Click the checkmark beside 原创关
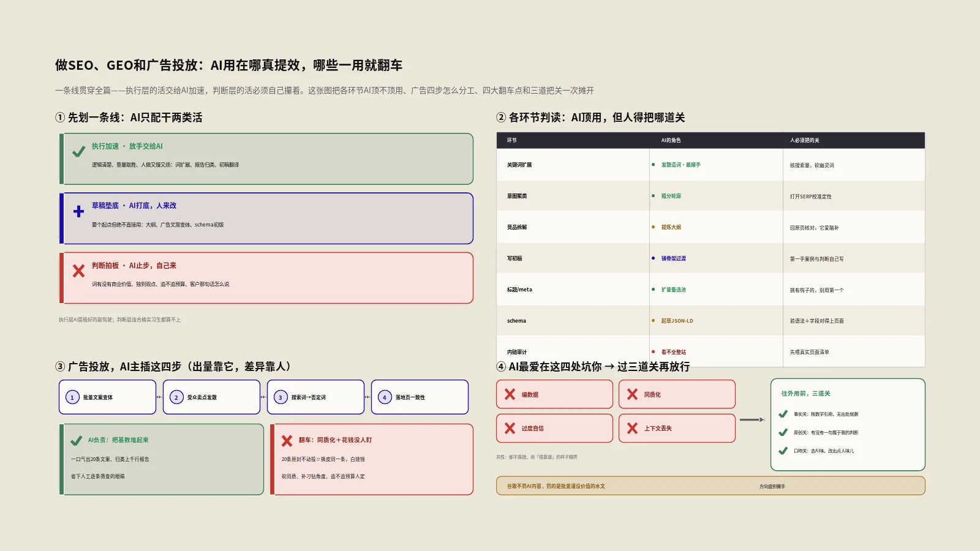Viewport: 980px width, 551px height. point(783,432)
